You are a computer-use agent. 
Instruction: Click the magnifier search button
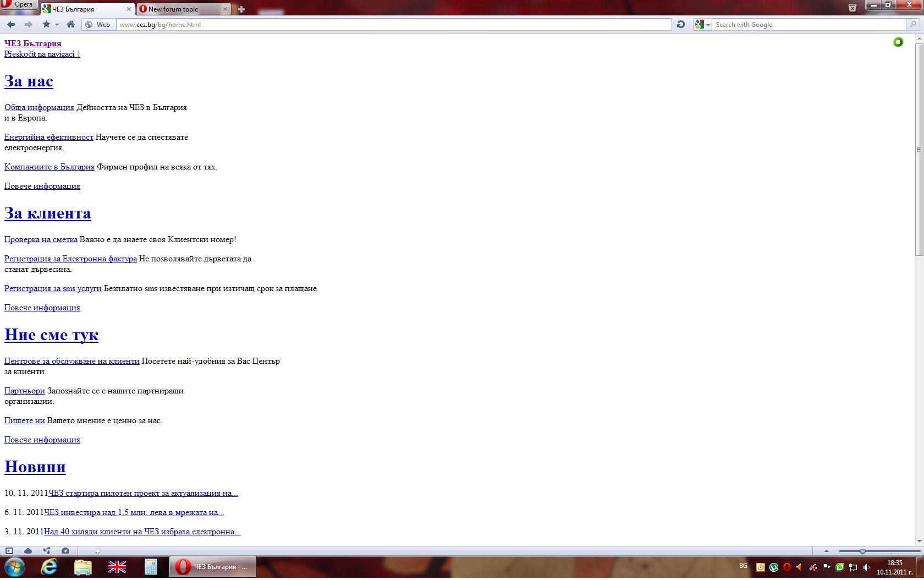(913, 24)
